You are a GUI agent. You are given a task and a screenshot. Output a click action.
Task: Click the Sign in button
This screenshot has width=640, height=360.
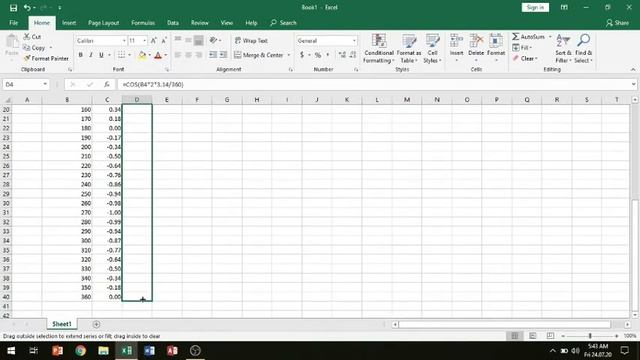pos(535,7)
